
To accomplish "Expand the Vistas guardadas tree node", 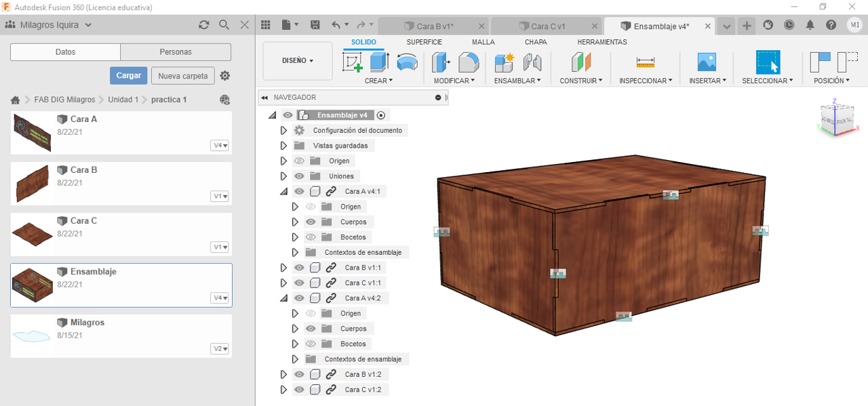I will [x=283, y=146].
